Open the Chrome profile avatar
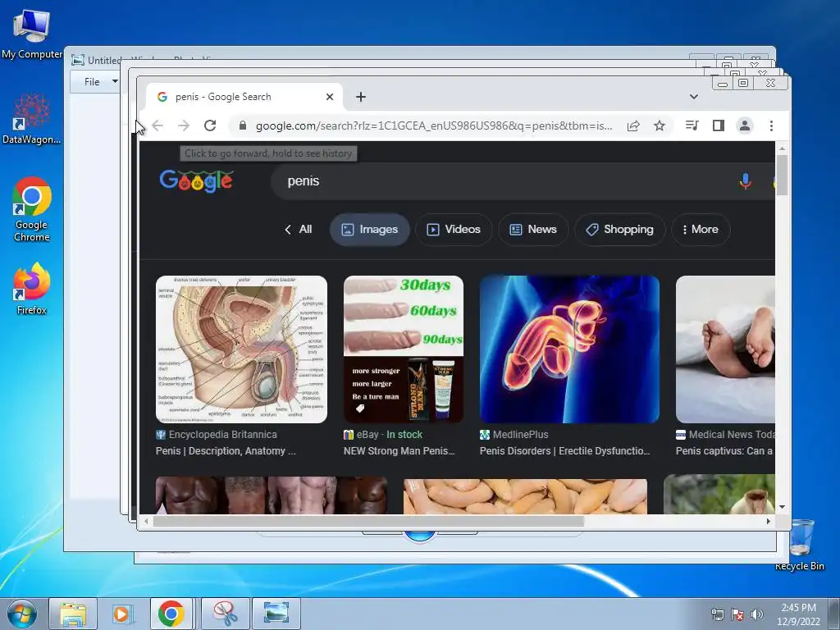This screenshot has width=840, height=630. pos(745,126)
